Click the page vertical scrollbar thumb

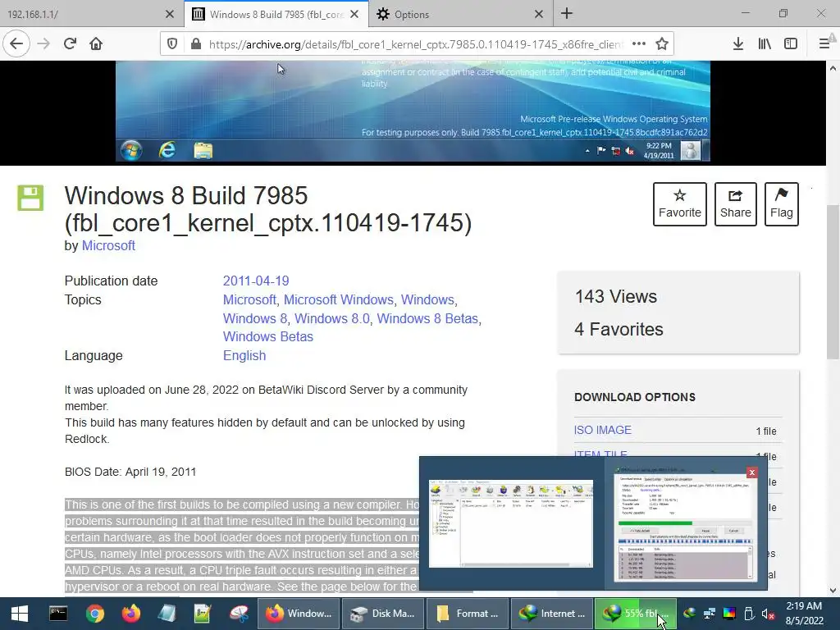(x=833, y=282)
